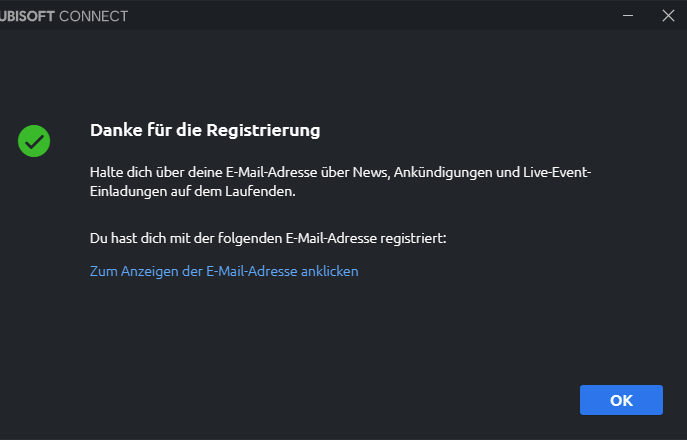
Task: Click the 'Einladungen auf dem Laufenden' text line
Action: point(193,192)
